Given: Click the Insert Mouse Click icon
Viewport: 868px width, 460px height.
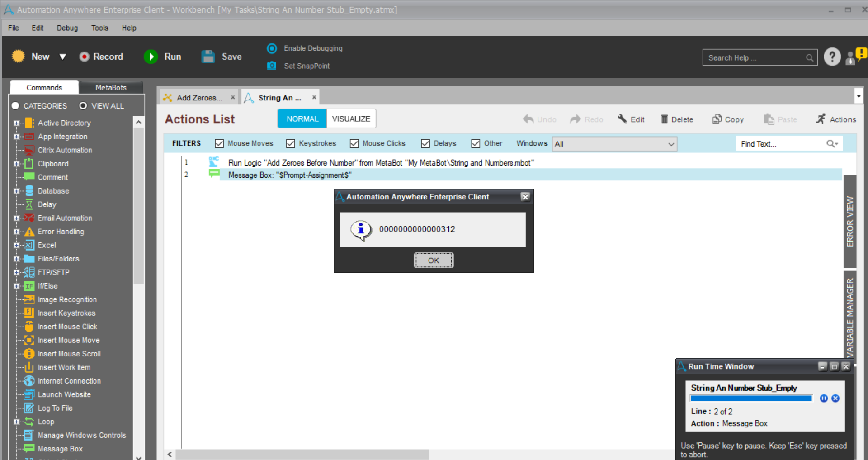Looking at the screenshot, I should click(29, 326).
